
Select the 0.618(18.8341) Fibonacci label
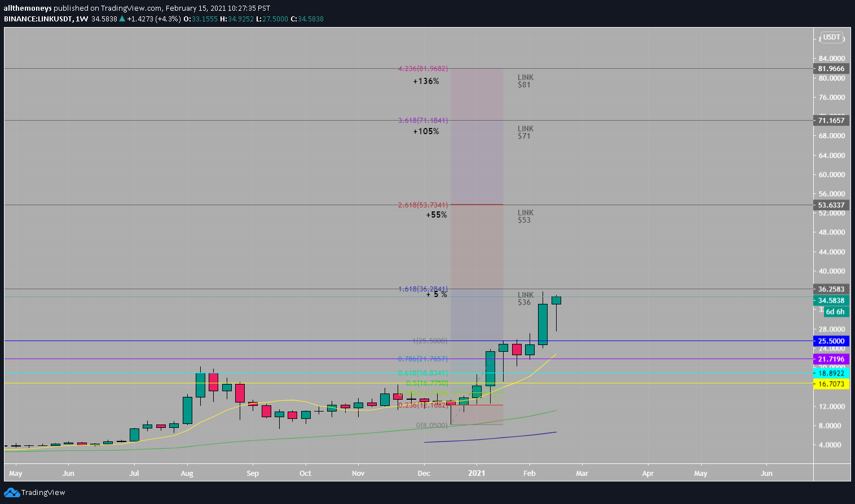tap(423, 373)
